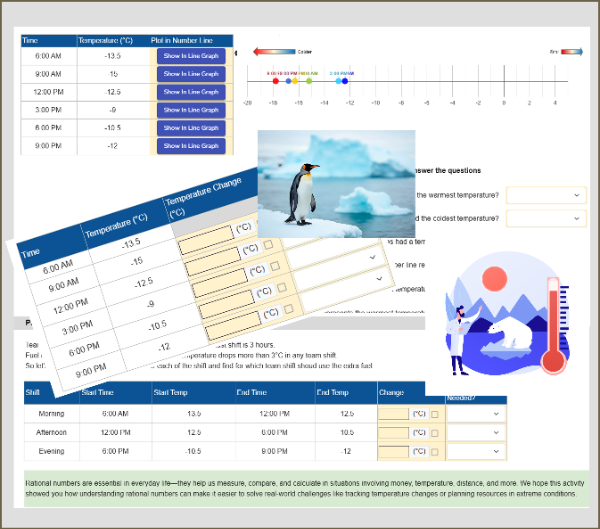Click the penguin photo
600x529 pixels.
(x=336, y=184)
